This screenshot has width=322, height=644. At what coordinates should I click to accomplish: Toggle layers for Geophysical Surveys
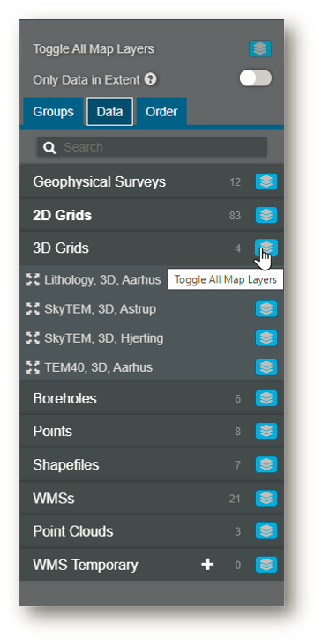coord(266,181)
